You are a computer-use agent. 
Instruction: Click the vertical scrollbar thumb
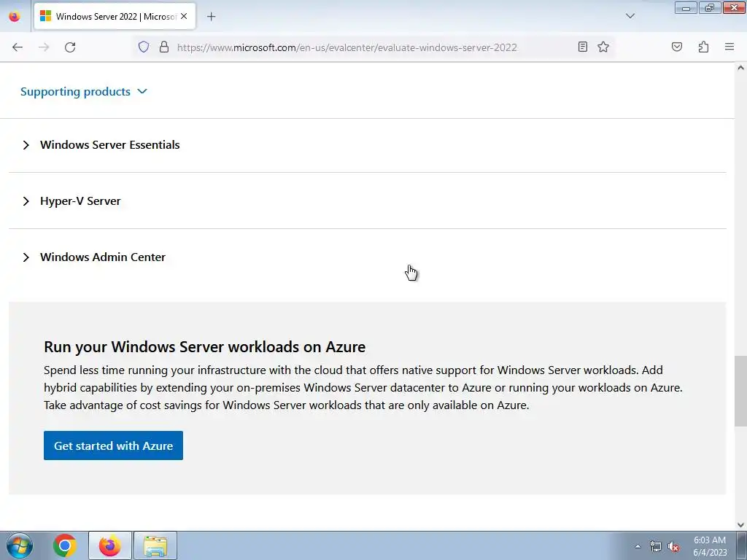741,391
